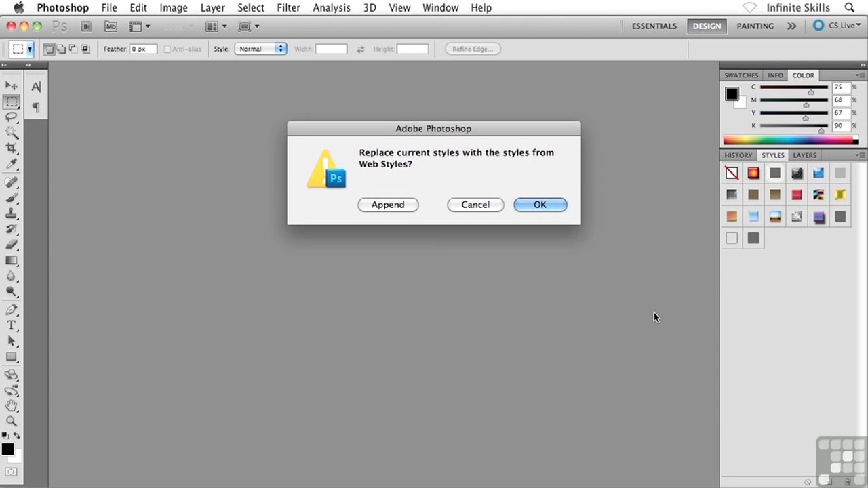Select the History Brush tool

12,229
